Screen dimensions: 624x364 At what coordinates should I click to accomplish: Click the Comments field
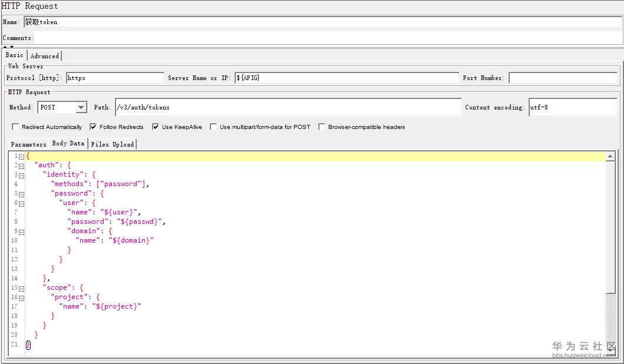[328, 38]
